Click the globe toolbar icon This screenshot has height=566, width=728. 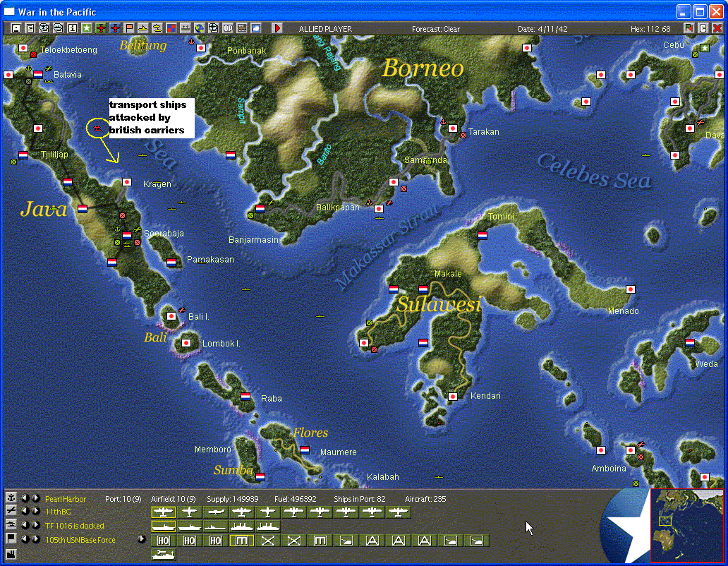pyautogui.click(x=200, y=28)
